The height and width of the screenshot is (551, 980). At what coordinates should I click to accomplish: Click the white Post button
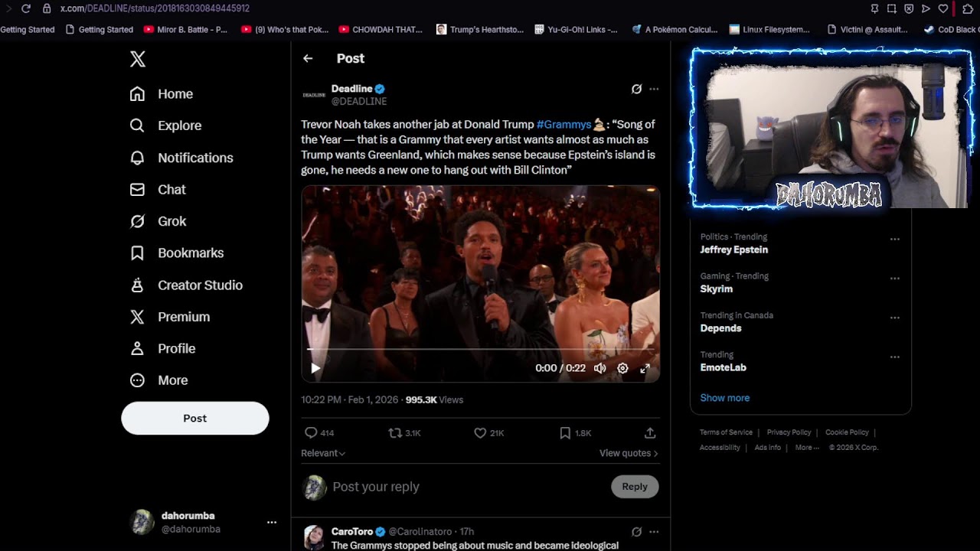[195, 419]
